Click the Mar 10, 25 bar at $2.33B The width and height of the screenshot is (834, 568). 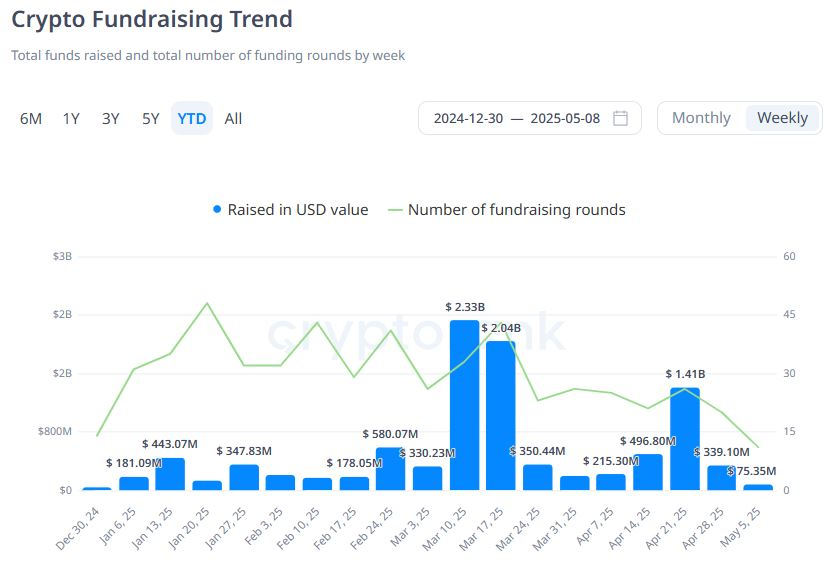(x=464, y=405)
